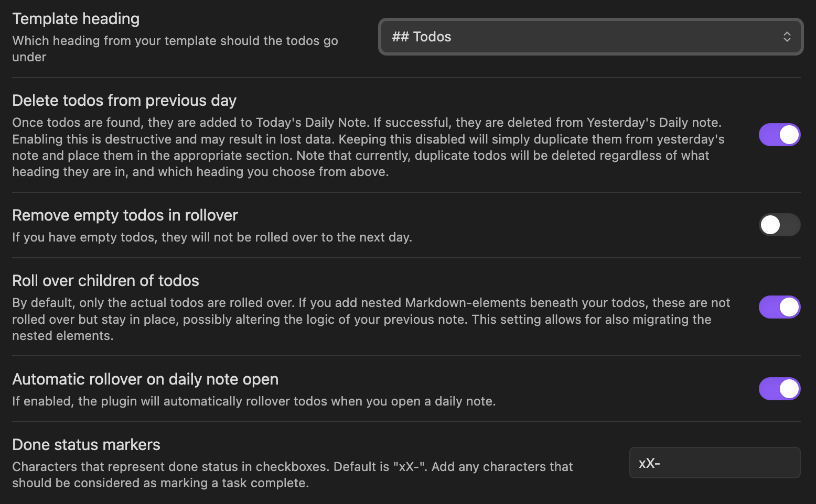
Task: Click the nested Markdown-elements description text
Action: click(x=371, y=319)
